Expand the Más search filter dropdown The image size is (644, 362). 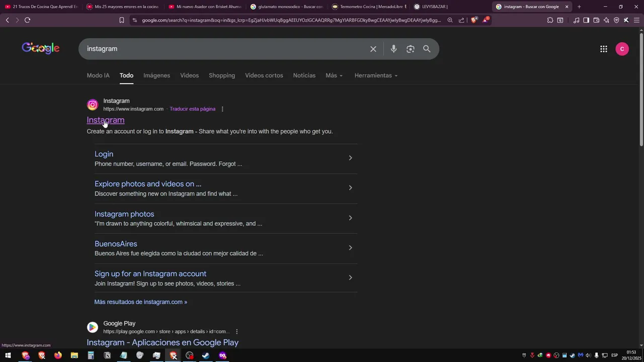pos(334,75)
